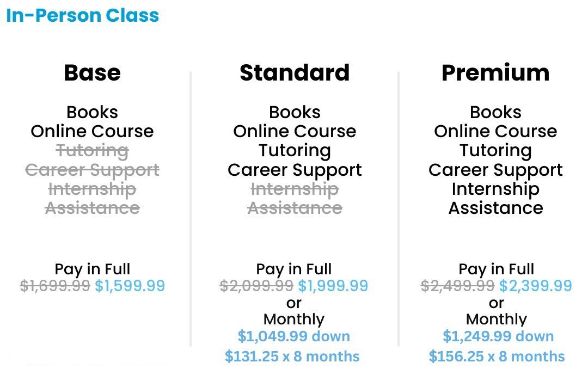Click Monthly label under Standard plan
Screen dimensions: 588x381
pyautogui.click(x=294, y=319)
